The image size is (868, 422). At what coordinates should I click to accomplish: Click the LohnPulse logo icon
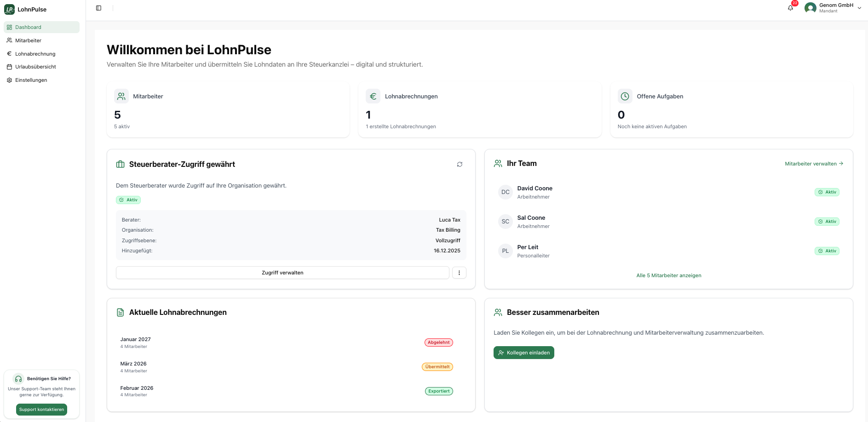[x=9, y=9]
